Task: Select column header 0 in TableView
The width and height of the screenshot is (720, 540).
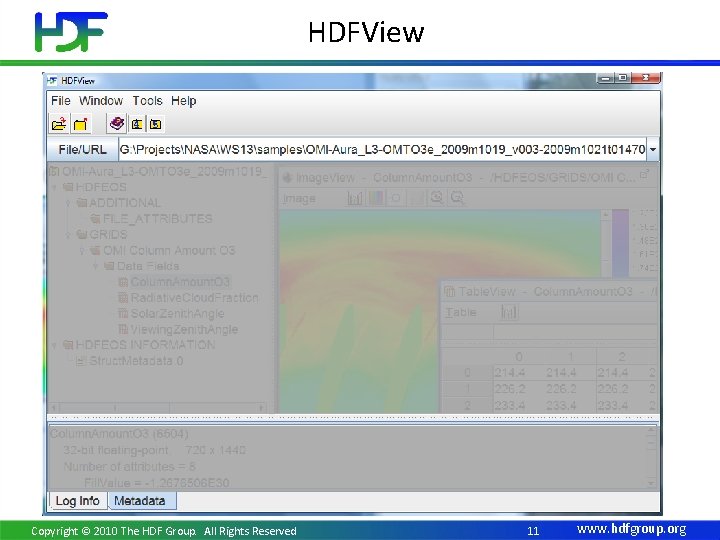Action: pyautogui.click(x=519, y=356)
